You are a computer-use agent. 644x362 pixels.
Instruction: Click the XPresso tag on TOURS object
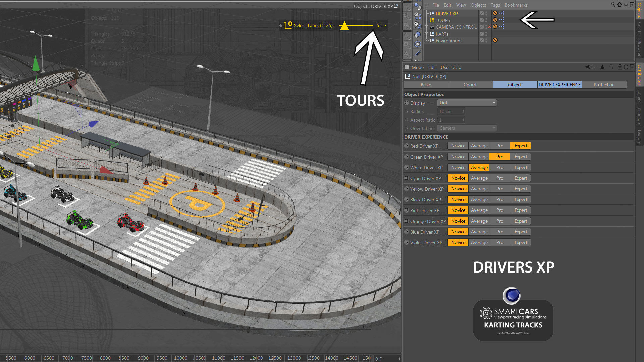[x=502, y=20]
